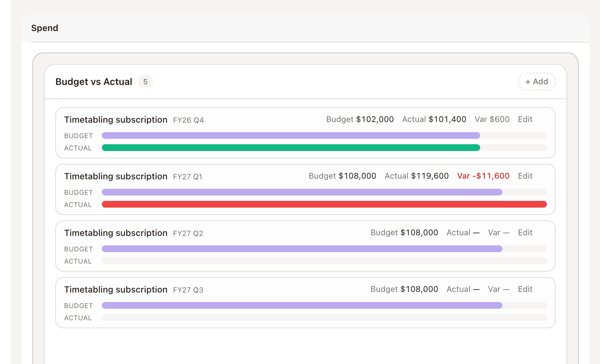Edit the FY27 Q2 Timetabling subscription
Viewport: 611px width, 364px height.
click(525, 233)
